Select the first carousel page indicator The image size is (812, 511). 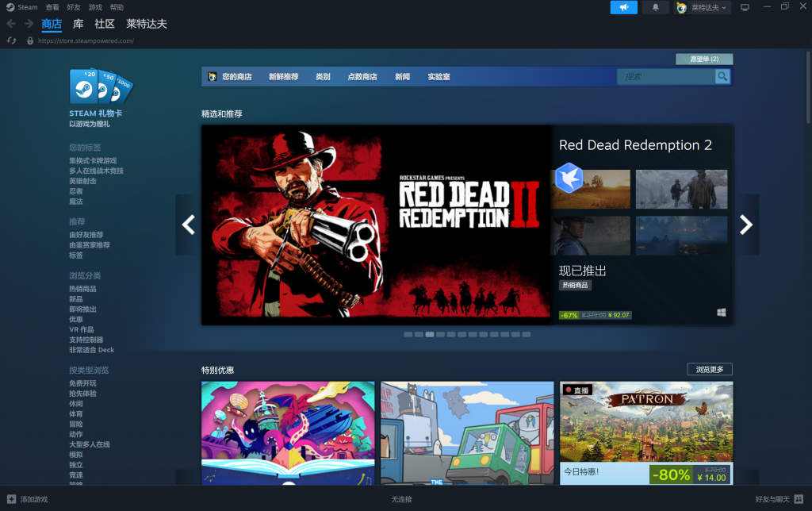(408, 334)
